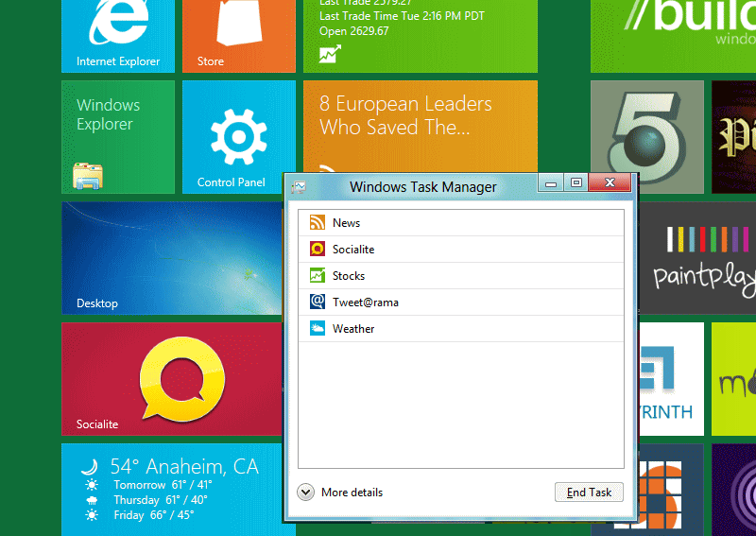Click the Open 2629.67 text on Stocks tile

[x=353, y=31]
